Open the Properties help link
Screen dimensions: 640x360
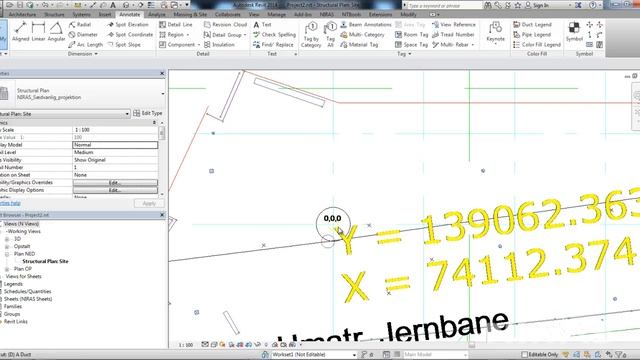tap(10, 203)
